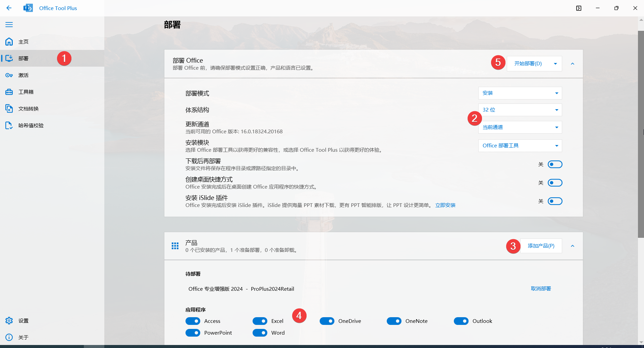Click the 哈希值校验 hash check icon
The height and width of the screenshot is (348, 644).
[9, 125]
